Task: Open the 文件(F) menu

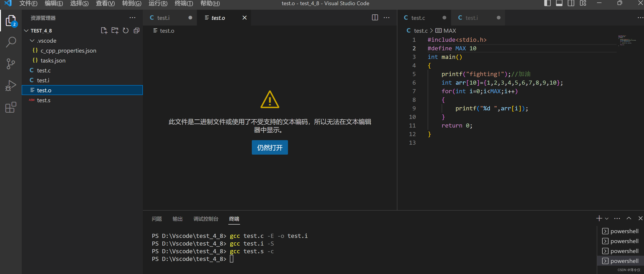Action: [x=28, y=3]
